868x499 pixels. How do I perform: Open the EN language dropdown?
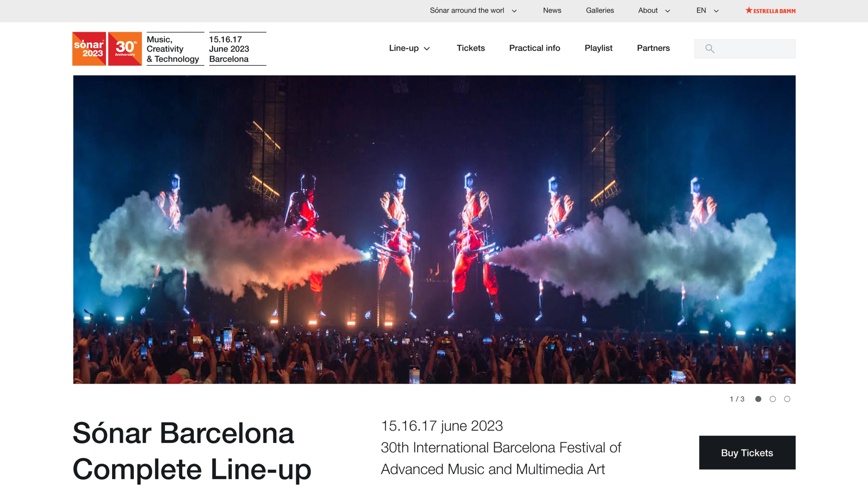707,11
